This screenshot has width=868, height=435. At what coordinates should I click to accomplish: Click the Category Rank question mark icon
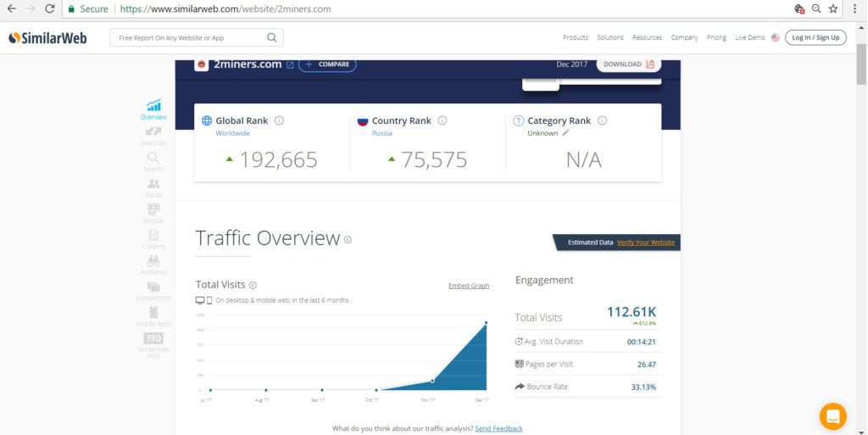tap(518, 120)
